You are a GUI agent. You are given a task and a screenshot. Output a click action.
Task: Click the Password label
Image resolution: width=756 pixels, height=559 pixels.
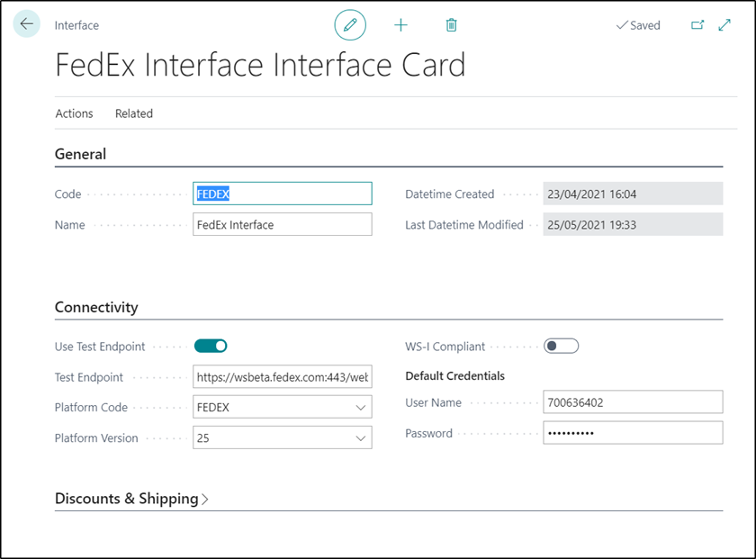point(429,433)
